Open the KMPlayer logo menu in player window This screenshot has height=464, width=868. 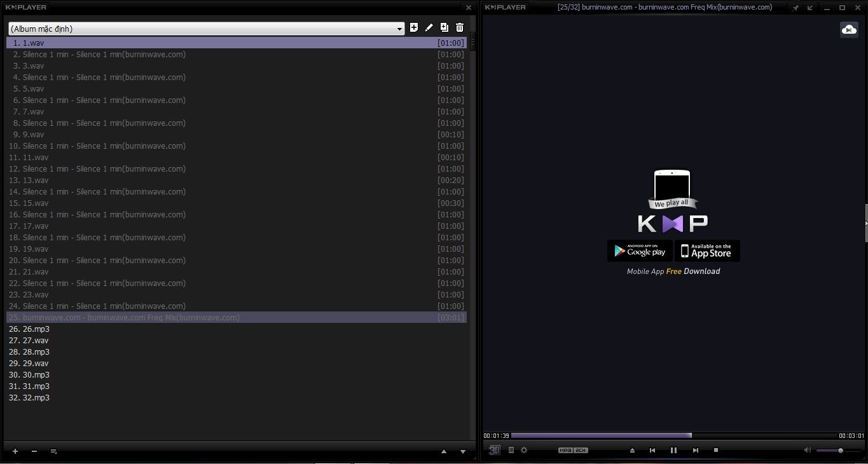(x=506, y=7)
